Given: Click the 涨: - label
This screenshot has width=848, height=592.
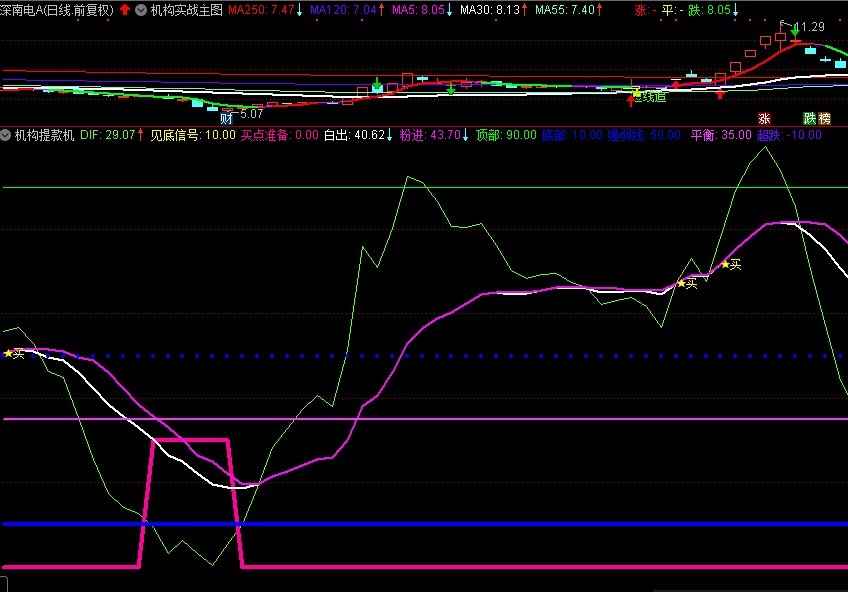Looking at the screenshot, I should pos(645,10).
